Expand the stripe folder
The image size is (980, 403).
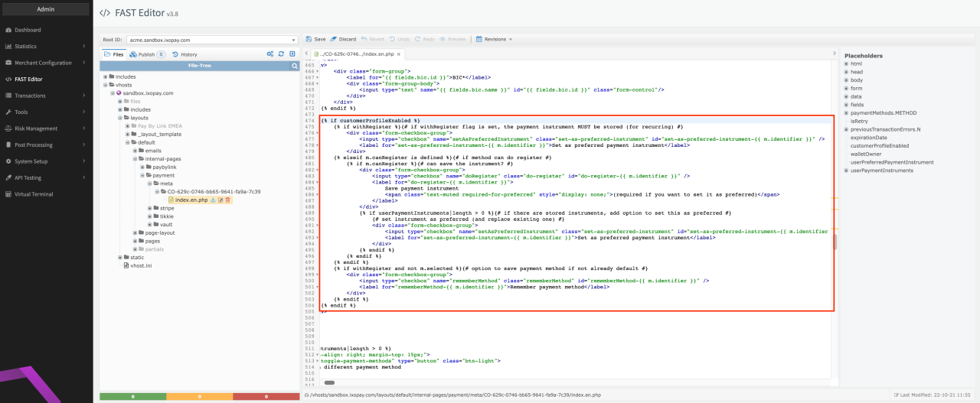(151, 208)
